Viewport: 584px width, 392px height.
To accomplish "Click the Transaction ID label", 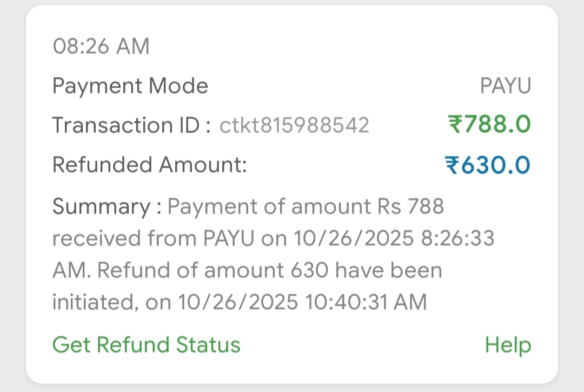I will 131,125.
